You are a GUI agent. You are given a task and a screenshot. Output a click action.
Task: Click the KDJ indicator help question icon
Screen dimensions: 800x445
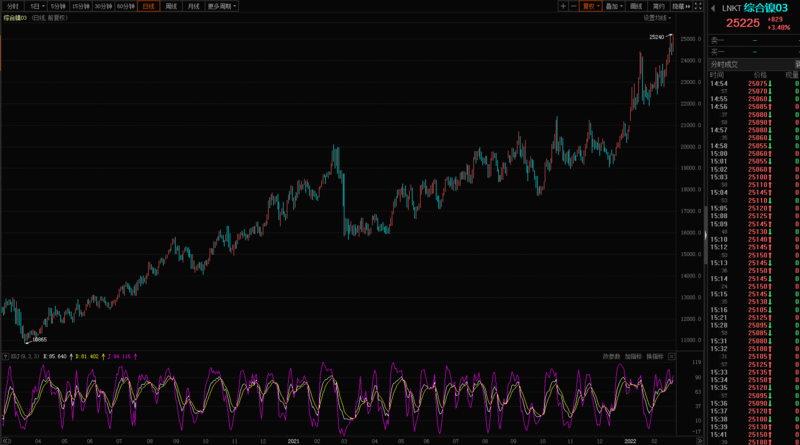5,356
